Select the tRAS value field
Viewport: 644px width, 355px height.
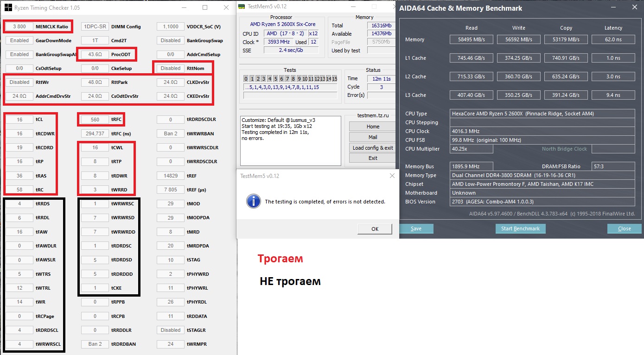(19, 176)
